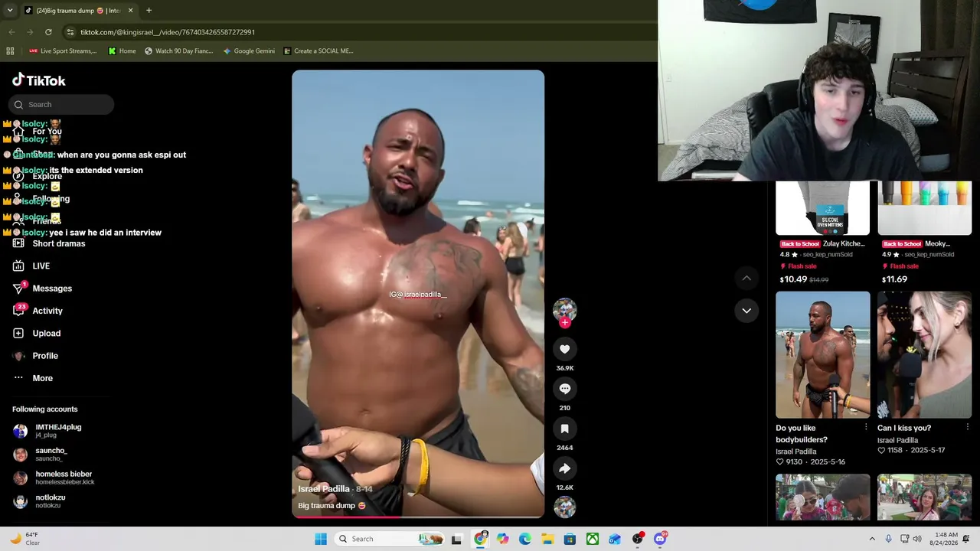Viewport: 980px width, 551px height.
Task: Open the spinning sound disc icon
Action: tap(564, 507)
